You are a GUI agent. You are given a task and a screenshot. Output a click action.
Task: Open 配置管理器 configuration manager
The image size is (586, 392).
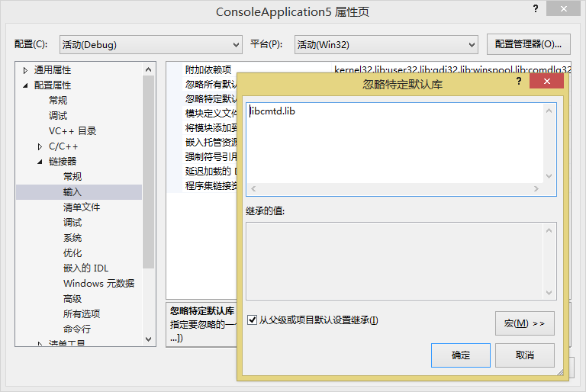click(x=528, y=45)
